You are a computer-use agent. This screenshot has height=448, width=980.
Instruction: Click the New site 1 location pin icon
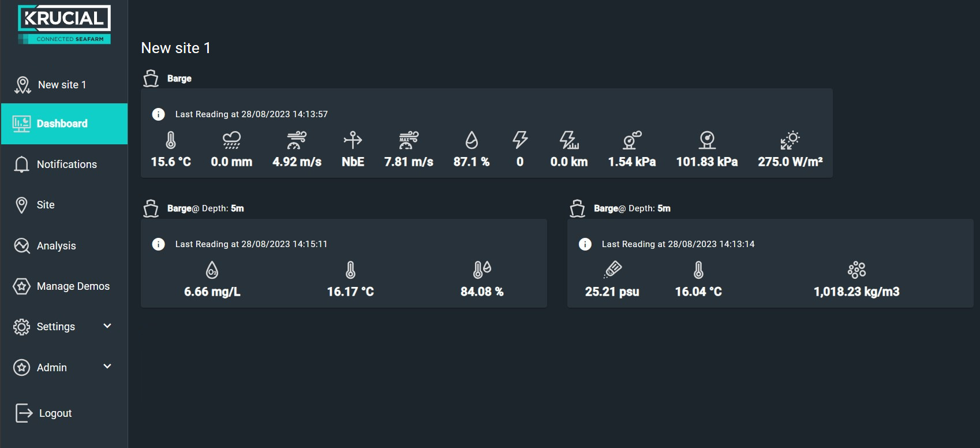click(x=23, y=85)
